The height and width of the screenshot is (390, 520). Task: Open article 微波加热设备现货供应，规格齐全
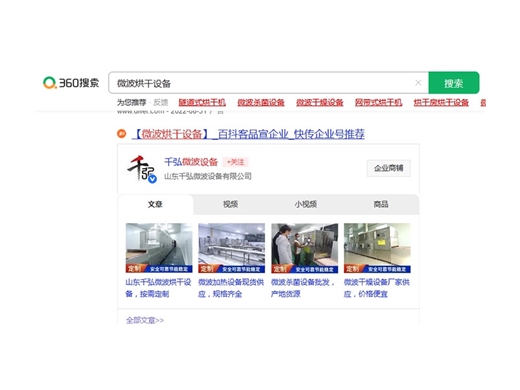(x=231, y=288)
